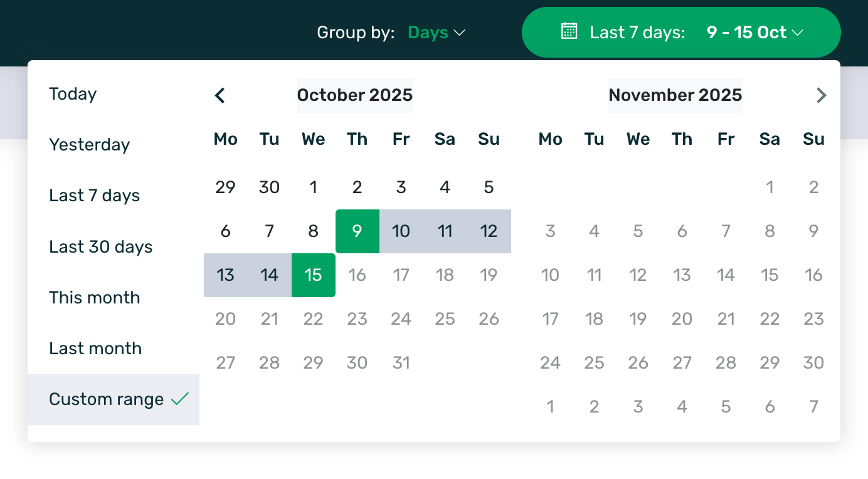The image size is (868, 479).
Task: Pick October 15 end date
Action: pyautogui.click(x=313, y=275)
